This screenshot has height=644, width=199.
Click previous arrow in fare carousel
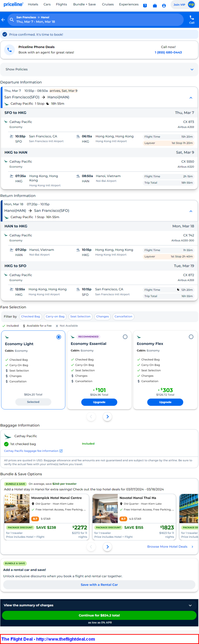(91, 417)
